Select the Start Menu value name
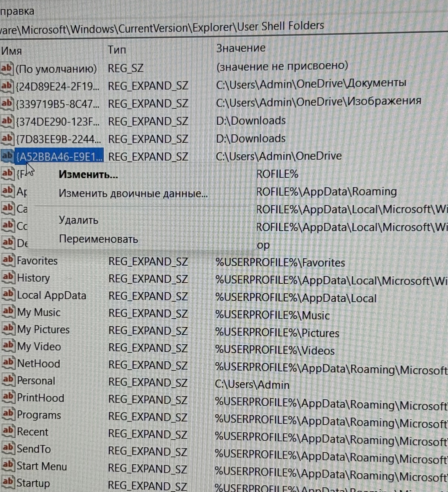This screenshot has width=448, height=492. click(x=42, y=466)
